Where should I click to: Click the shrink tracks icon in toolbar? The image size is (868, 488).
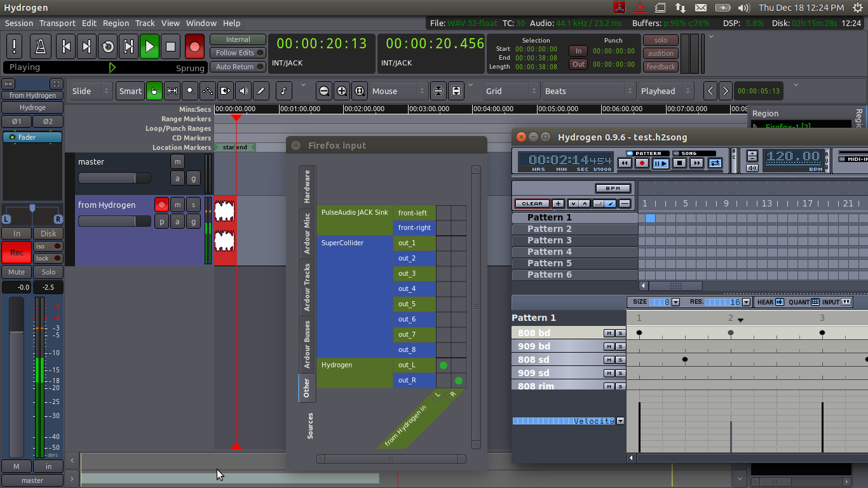pyautogui.click(x=438, y=91)
